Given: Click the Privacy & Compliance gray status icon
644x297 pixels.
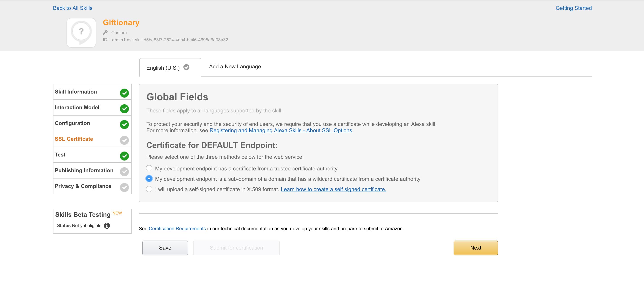Looking at the screenshot, I should pyautogui.click(x=124, y=188).
